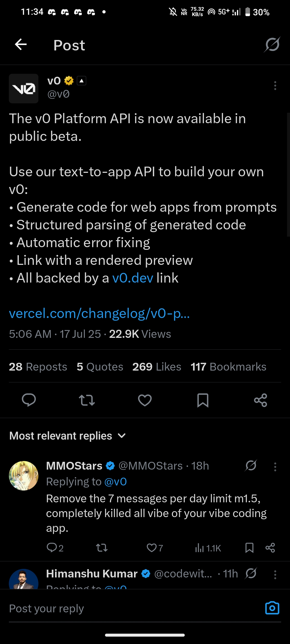This screenshot has width=290, height=644.
Task: Share the v0 post via share icon
Action: click(x=260, y=400)
